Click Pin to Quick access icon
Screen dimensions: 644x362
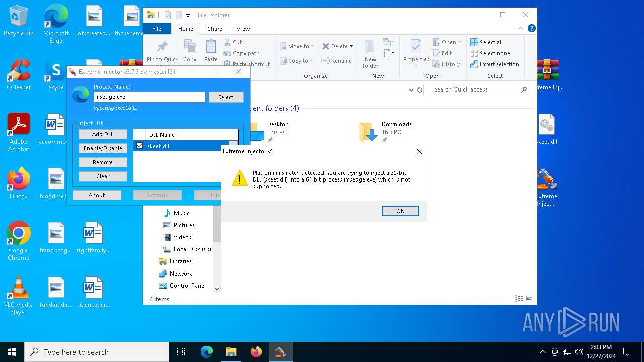(x=162, y=48)
